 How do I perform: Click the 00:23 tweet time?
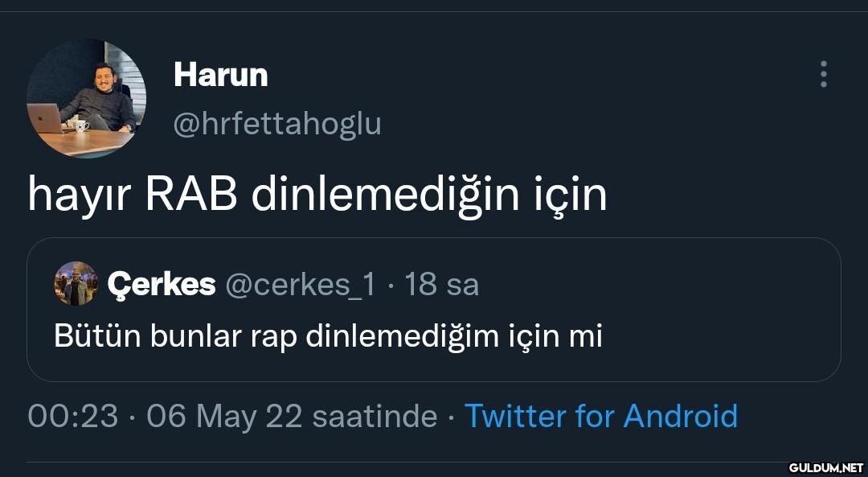[72, 416]
